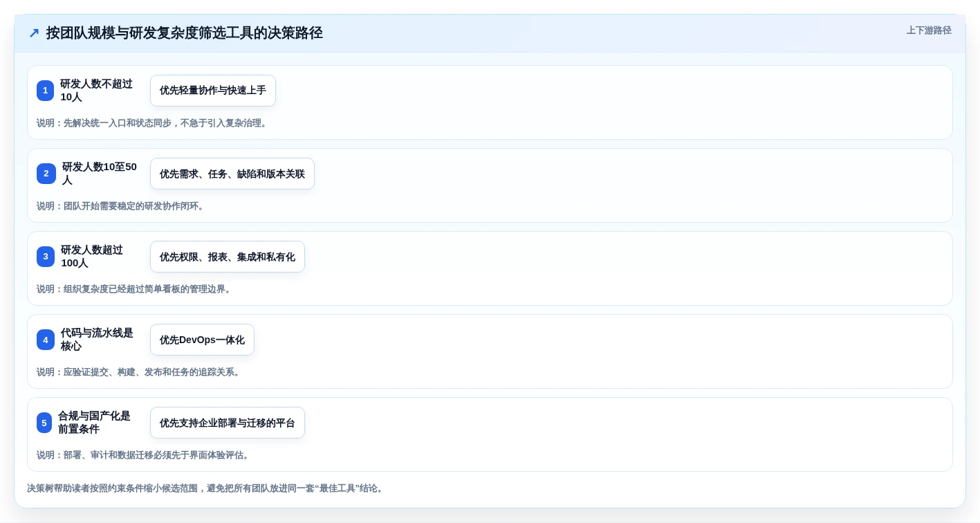This screenshot has width=980, height=523.
Task: Select condition '合规与国产化是前置条件'
Action: pyautogui.click(x=94, y=423)
